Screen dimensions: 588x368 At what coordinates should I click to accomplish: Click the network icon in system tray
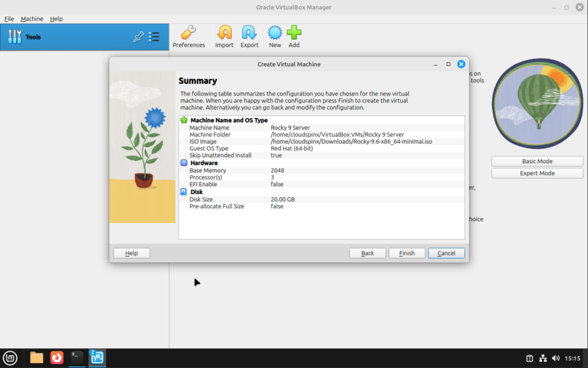(x=542, y=357)
